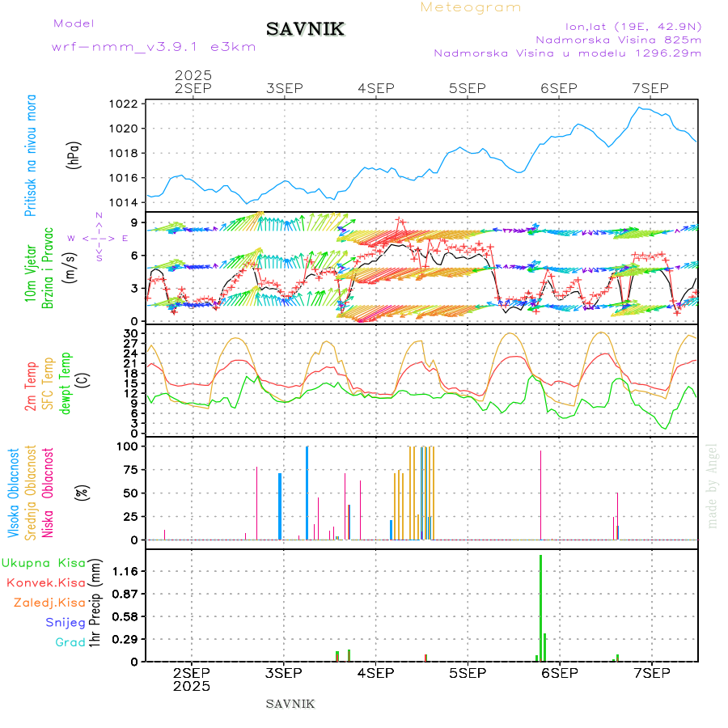
Task: Click the Visoka Oblacnost legend label
Action: [14, 493]
